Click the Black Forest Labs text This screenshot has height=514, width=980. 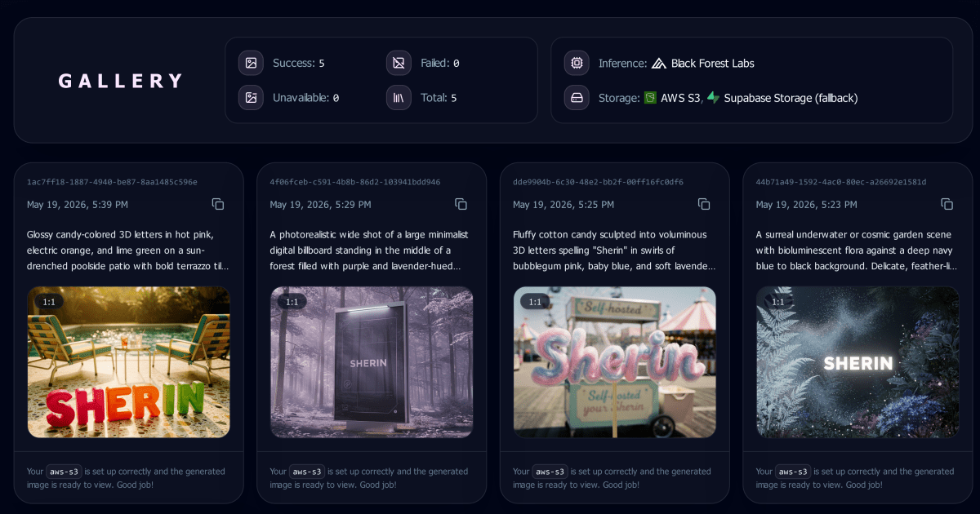pos(713,63)
